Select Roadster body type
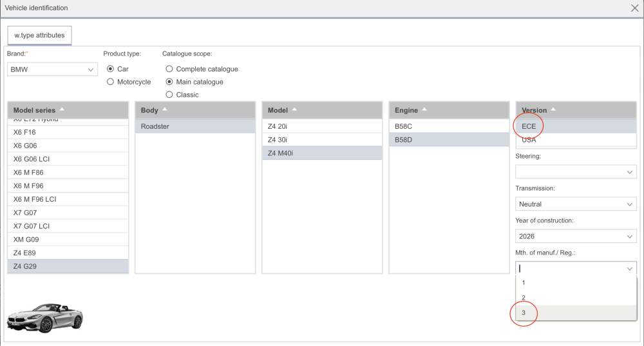Screen dimensions: 644x346 pos(195,126)
